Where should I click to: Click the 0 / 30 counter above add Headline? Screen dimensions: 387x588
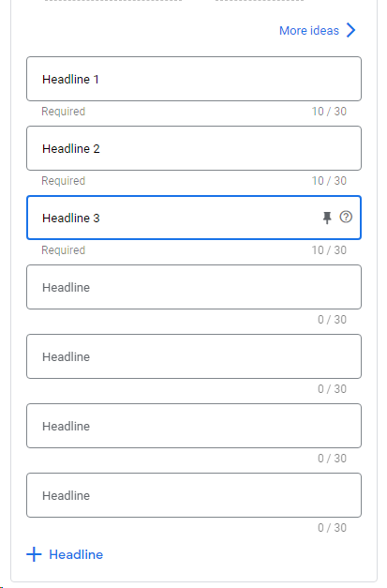[332, 528]
